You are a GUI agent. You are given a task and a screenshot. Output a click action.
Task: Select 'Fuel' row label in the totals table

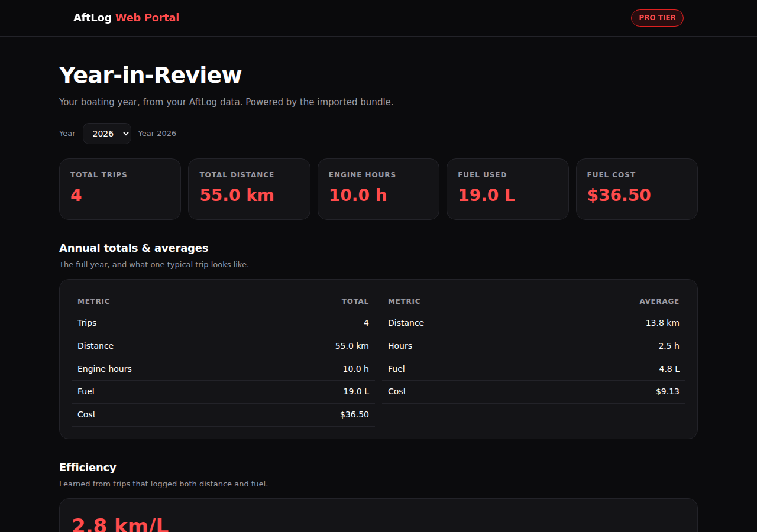[86, 391]
